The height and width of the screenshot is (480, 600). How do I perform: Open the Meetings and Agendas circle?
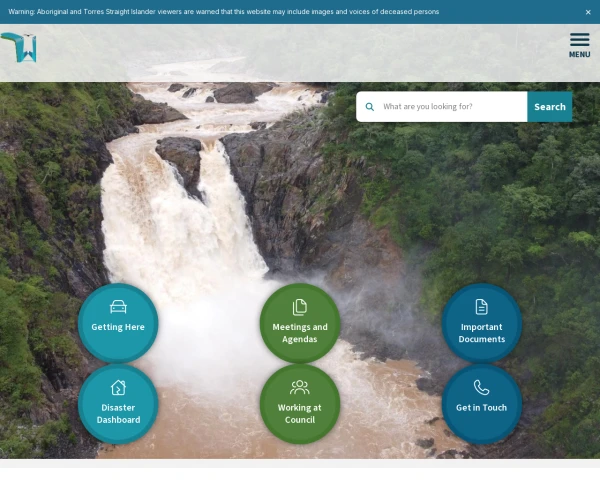[x=300, y=323]
